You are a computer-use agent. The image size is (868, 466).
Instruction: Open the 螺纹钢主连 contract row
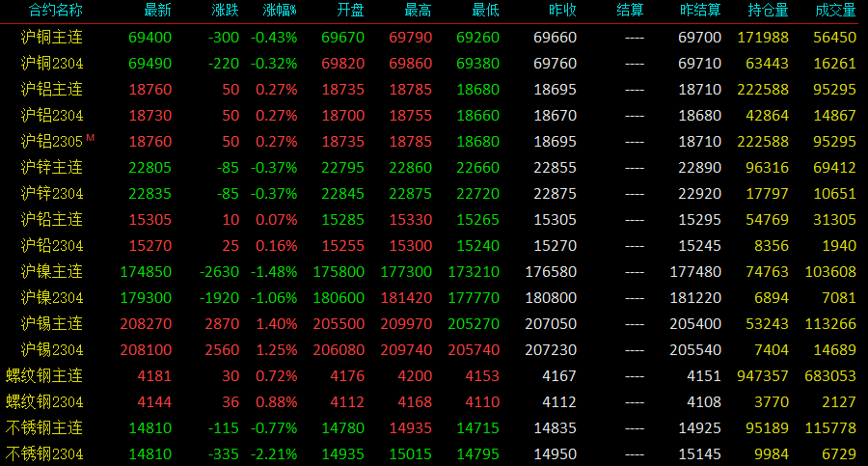click(x=434, y=375)
